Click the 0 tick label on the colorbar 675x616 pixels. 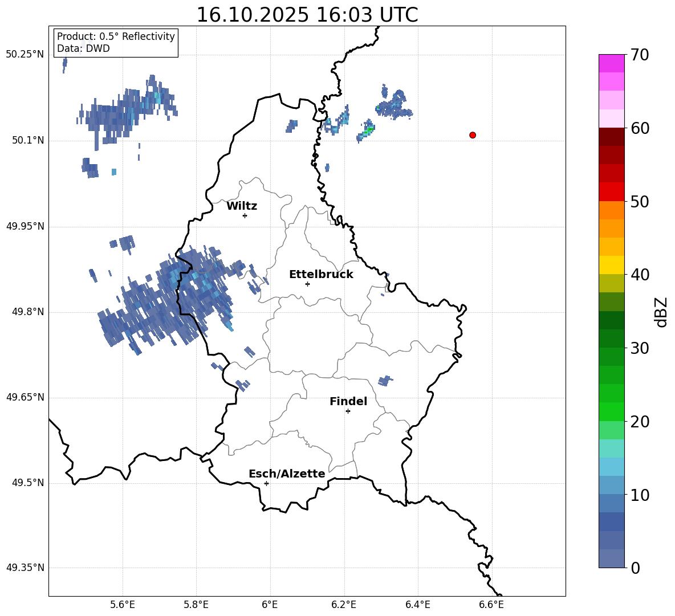tap(636, 568)
